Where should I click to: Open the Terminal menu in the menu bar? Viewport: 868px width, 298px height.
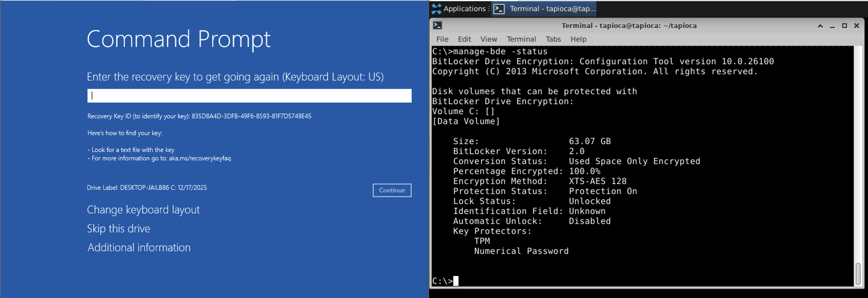coord(521,39)
